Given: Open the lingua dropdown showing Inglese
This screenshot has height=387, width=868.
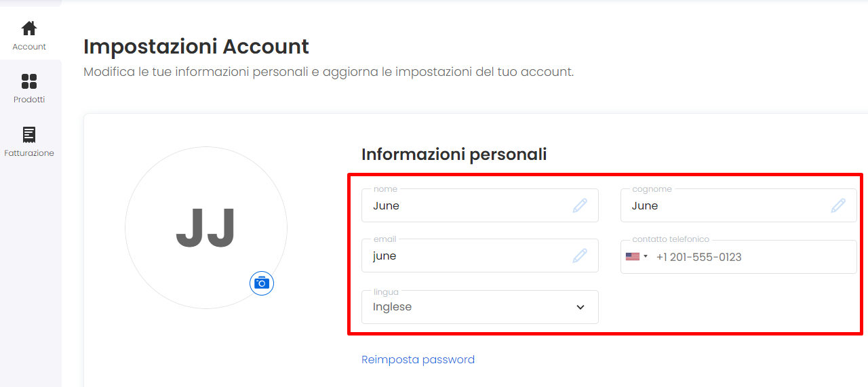Looking at the screenshot, I should 480,307.
